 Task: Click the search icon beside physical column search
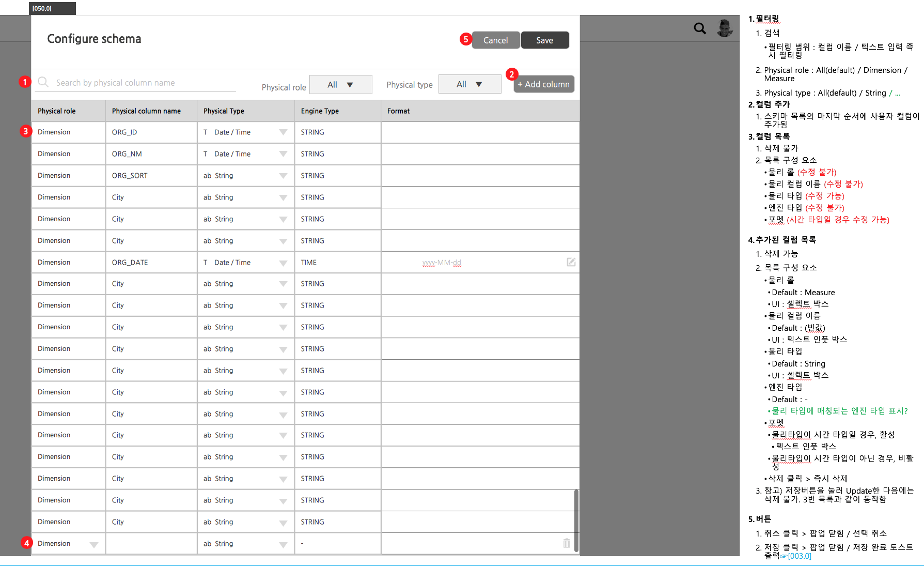(x=43, y=82)
